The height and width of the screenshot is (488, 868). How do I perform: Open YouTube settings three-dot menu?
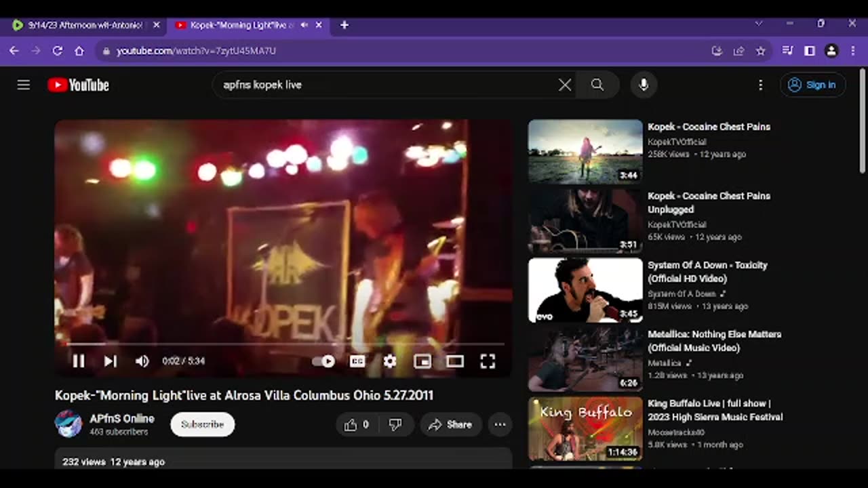(x=761, y=85)
